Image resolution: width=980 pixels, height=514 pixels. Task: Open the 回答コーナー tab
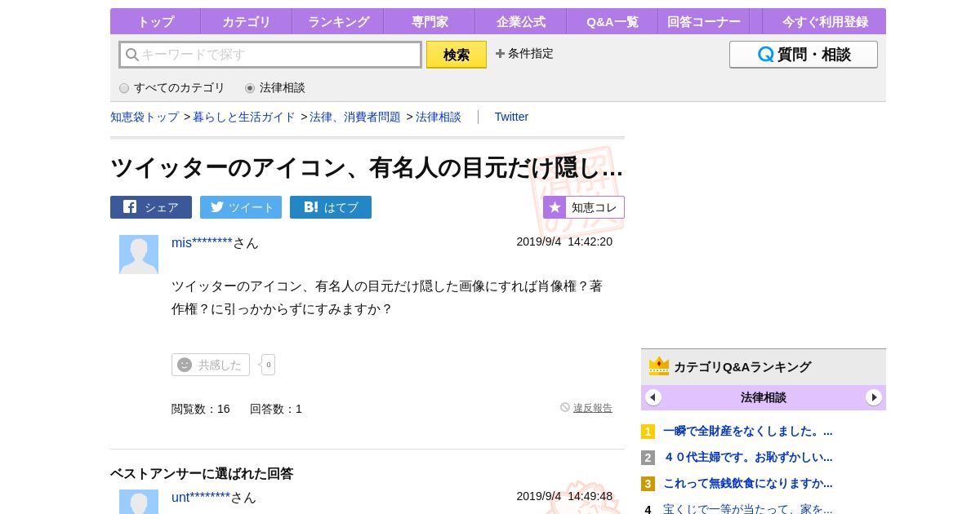(x=703, y=22)
